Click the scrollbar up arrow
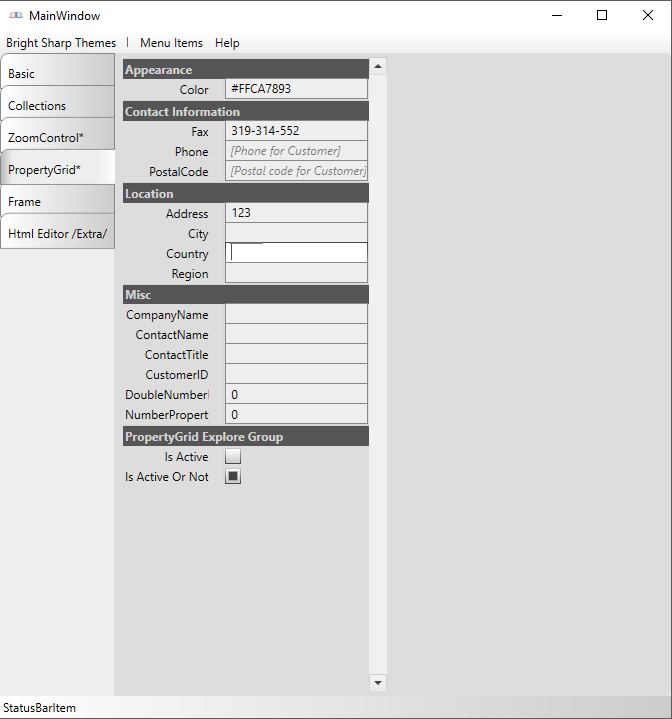The width and height of the screenshot is (672, 719). (378, 67)
